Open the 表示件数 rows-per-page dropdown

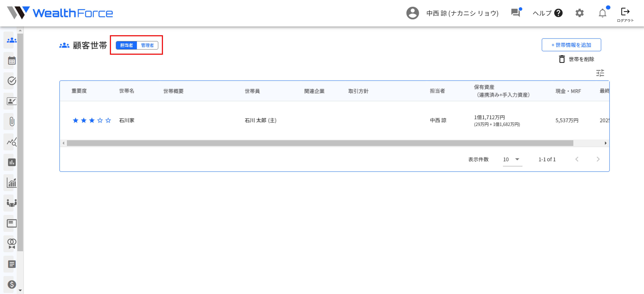point(512,159)
